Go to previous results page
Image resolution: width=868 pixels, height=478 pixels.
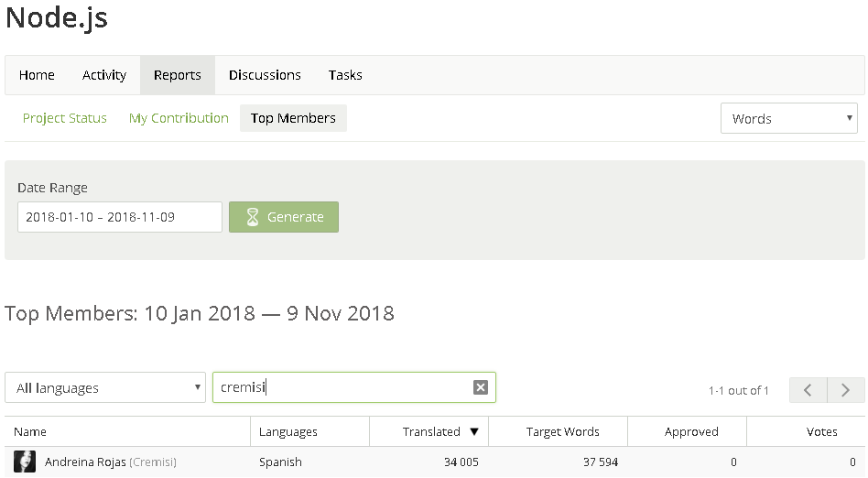[x=808, y=390]
